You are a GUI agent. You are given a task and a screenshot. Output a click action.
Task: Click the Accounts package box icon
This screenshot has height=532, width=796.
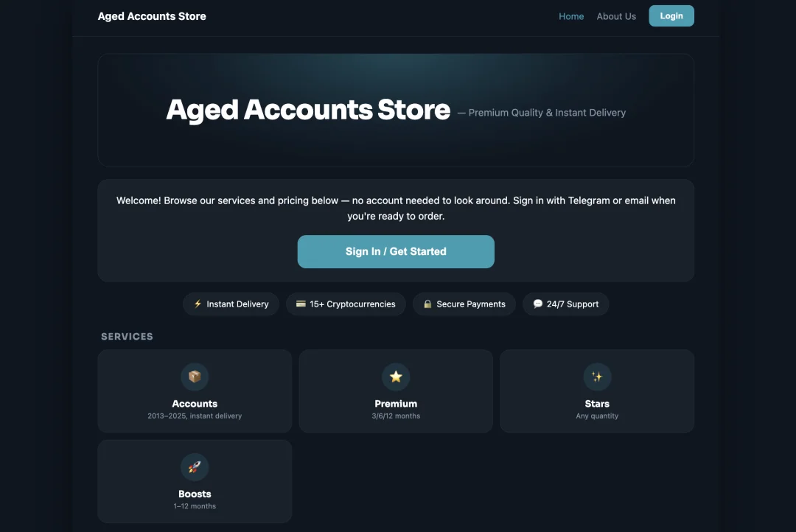195,377
